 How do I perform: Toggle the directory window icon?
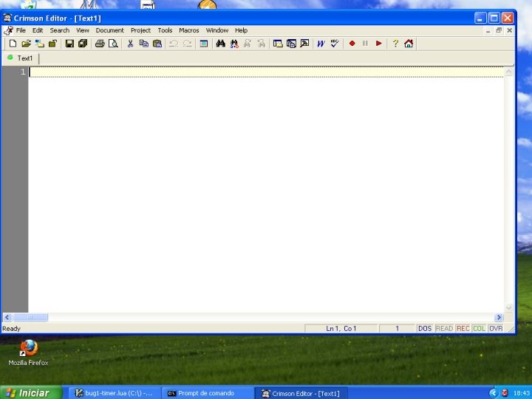(278, 44)
